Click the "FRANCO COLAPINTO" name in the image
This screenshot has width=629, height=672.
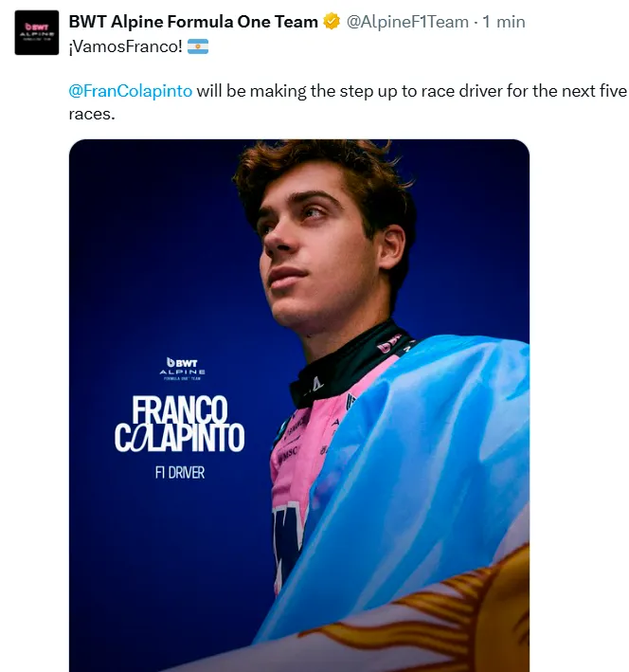pos(179,424)
